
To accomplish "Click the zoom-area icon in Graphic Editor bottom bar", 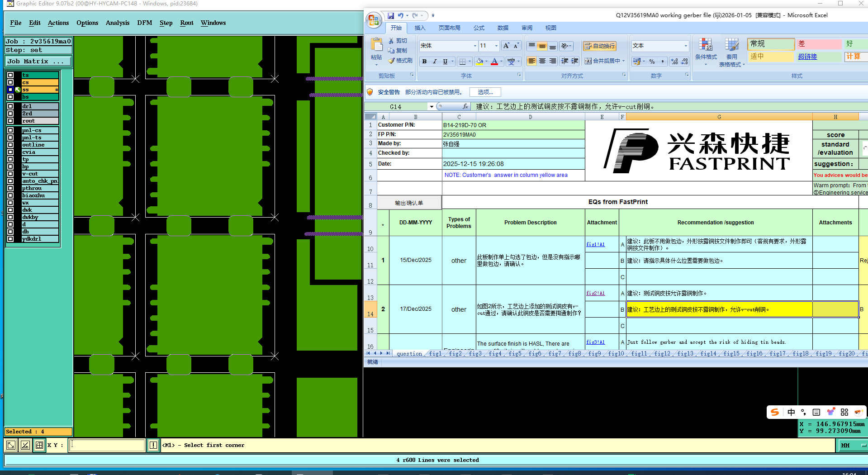I will coord(10,446).
